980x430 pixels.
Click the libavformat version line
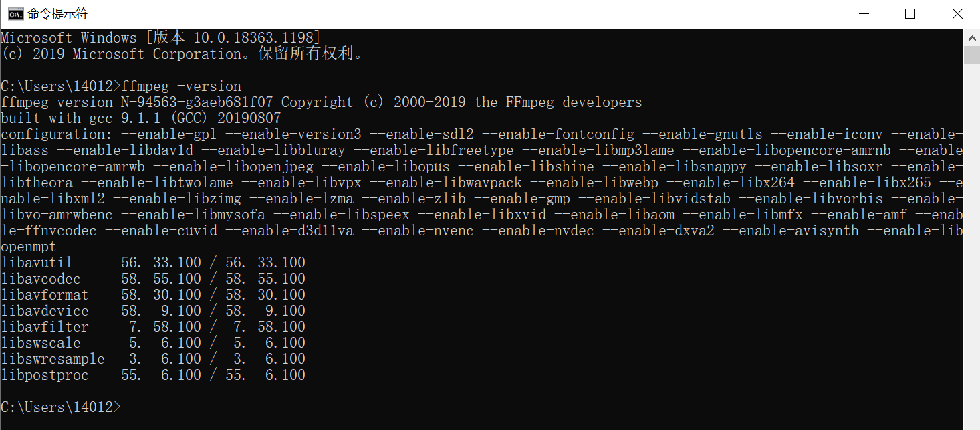(153, 295)
